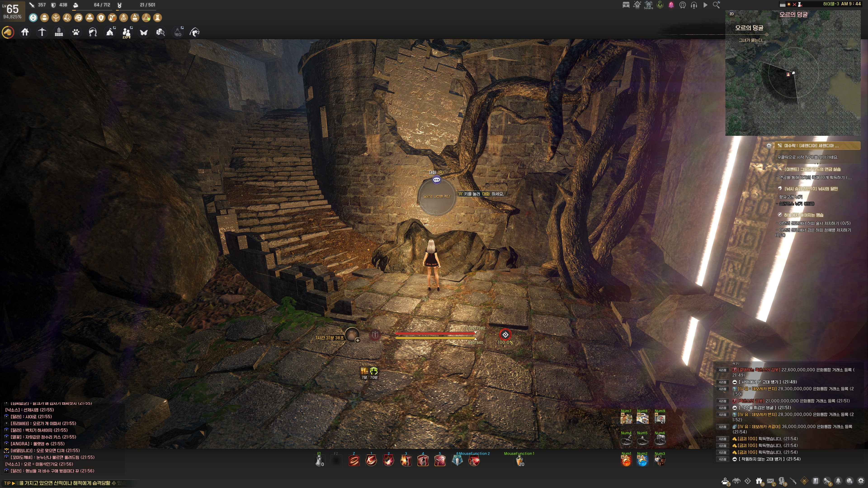Open the tent camp icon
868x488 pixels.
tap(110, 32)
